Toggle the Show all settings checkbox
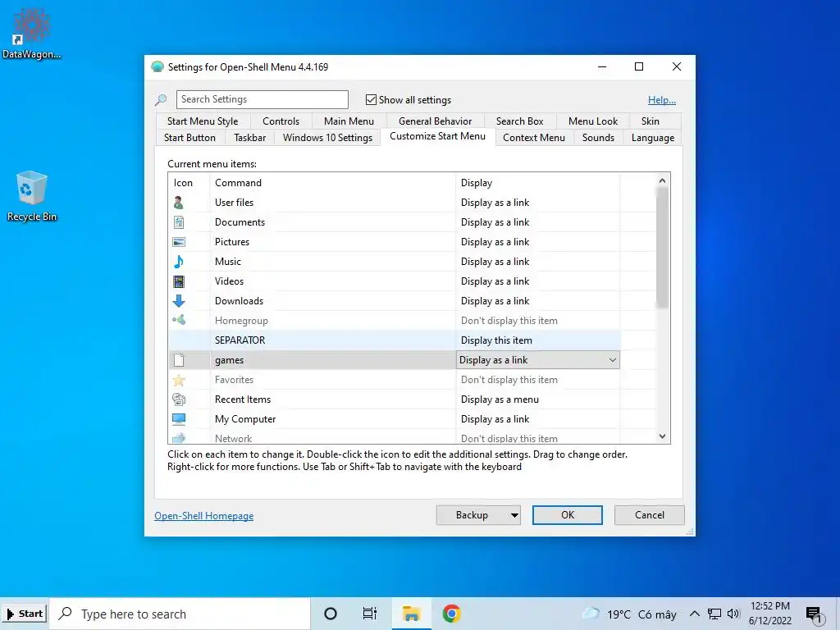The image size is (840, 630). pos(371,99)
